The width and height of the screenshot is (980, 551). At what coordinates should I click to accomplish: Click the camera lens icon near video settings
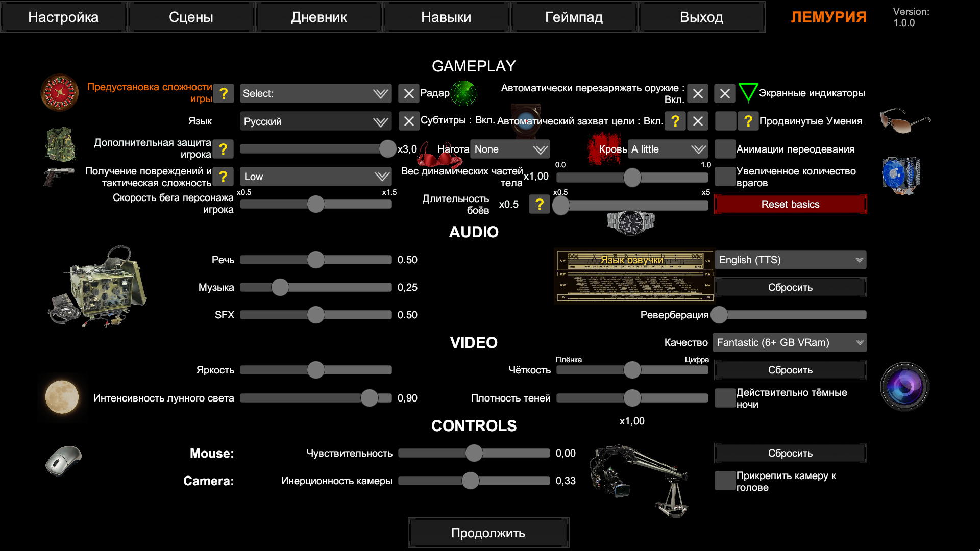pos(904,387)
